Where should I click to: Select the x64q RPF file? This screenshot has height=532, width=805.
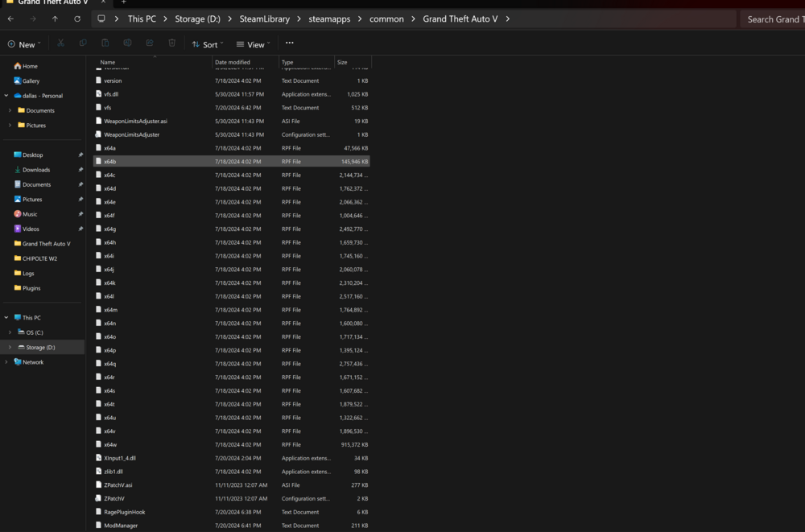[x=232, y=364]
